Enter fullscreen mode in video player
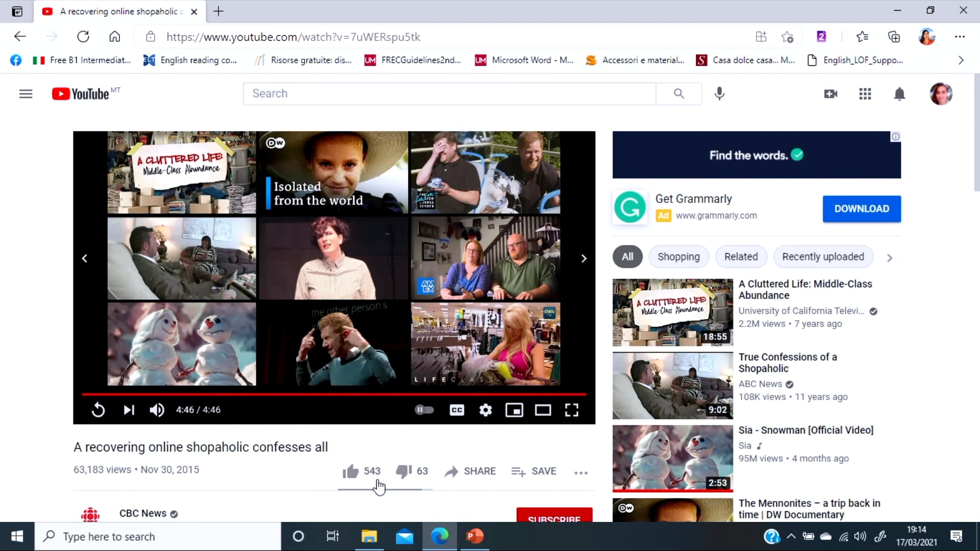980x551 pixels. click(572, 410)
